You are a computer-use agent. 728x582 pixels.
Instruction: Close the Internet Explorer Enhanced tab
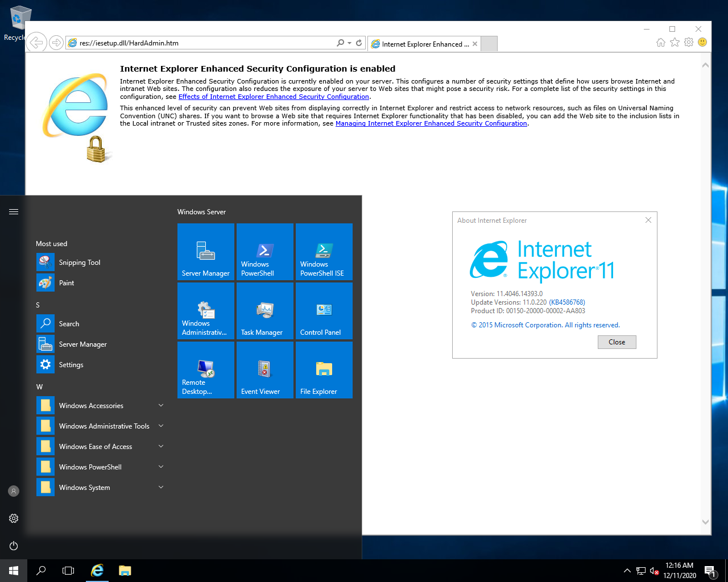pos(475,44)
